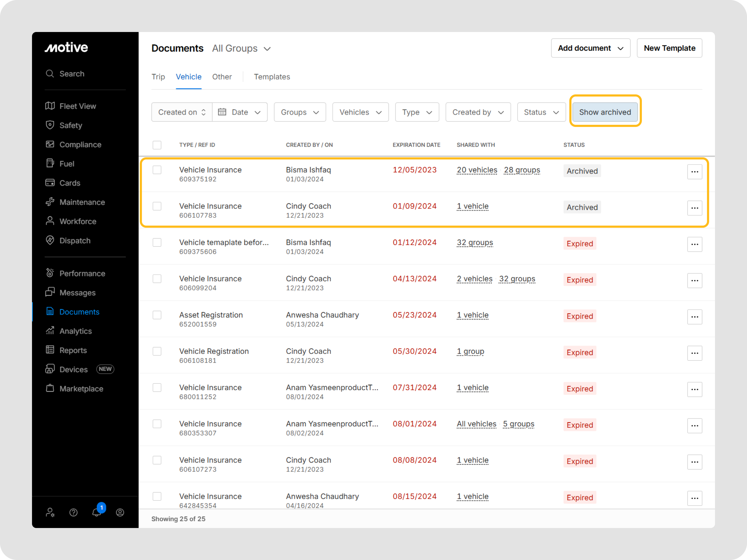
Task: Open the Maintenance wrench icon
Action: pos(50,202)
